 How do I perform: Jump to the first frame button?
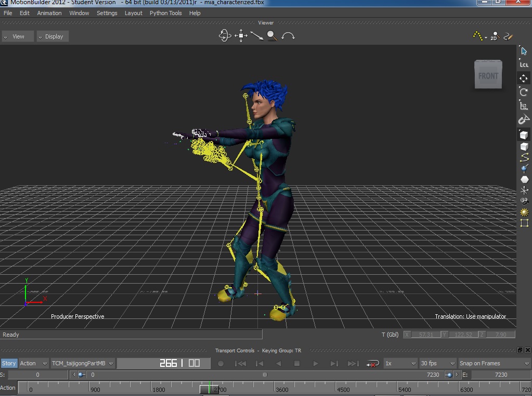[240, 363]
